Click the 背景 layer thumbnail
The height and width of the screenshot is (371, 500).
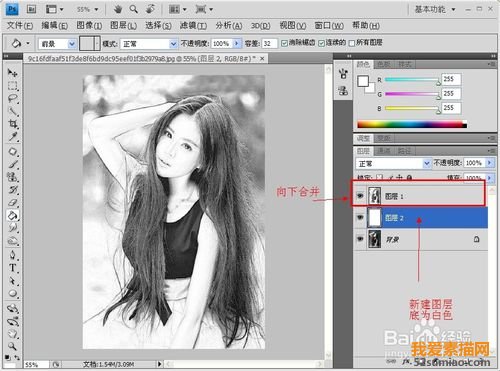374,239
